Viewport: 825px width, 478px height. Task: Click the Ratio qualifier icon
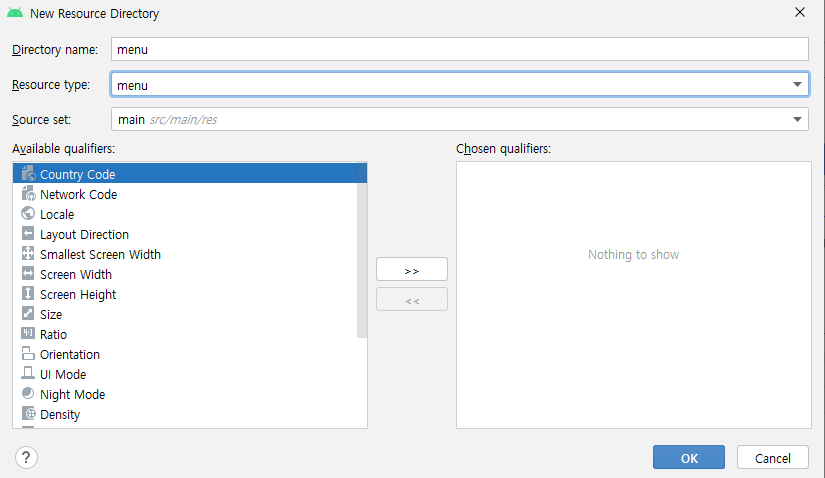click(x=28, y=333)
